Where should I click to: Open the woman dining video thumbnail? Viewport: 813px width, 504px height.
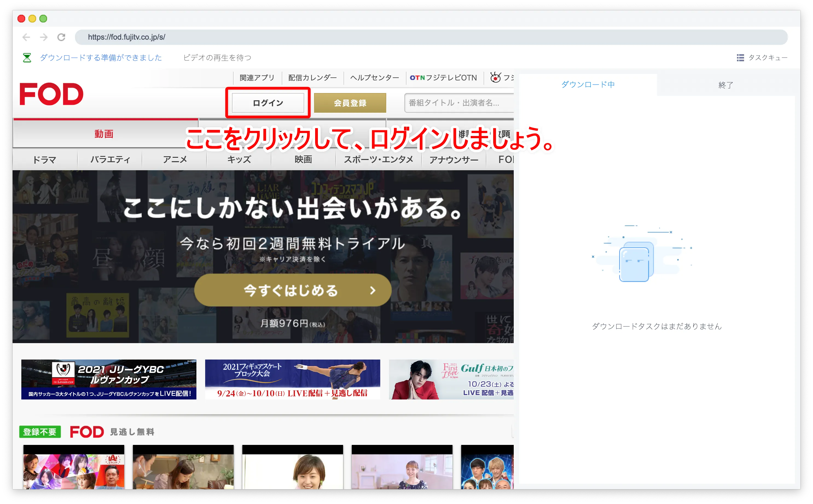[183, 467]
